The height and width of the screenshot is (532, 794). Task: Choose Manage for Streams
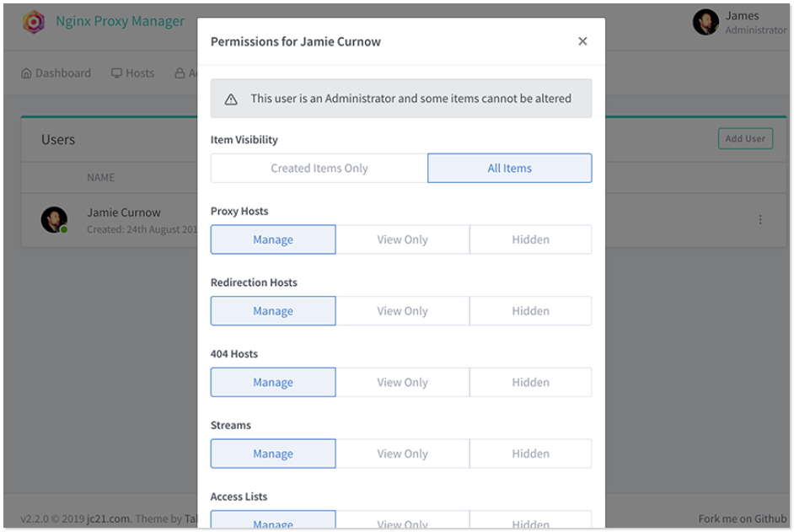click(x=273, y=454)
